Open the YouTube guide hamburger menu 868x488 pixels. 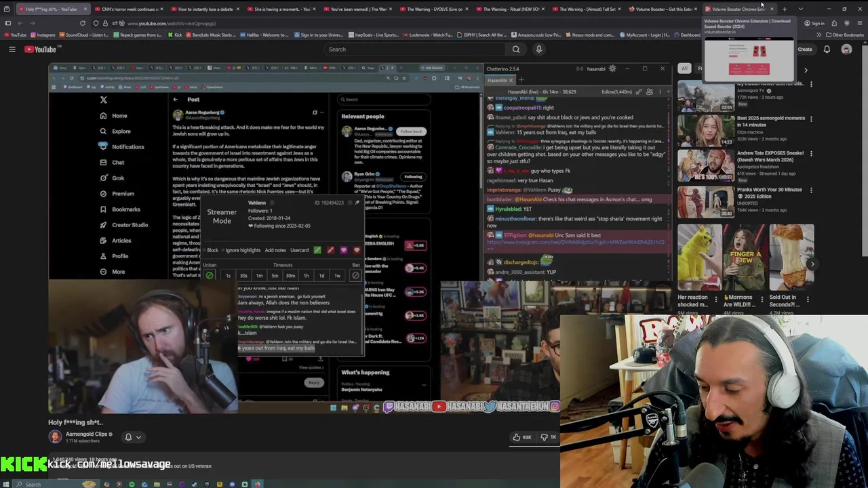click(12, 49)
